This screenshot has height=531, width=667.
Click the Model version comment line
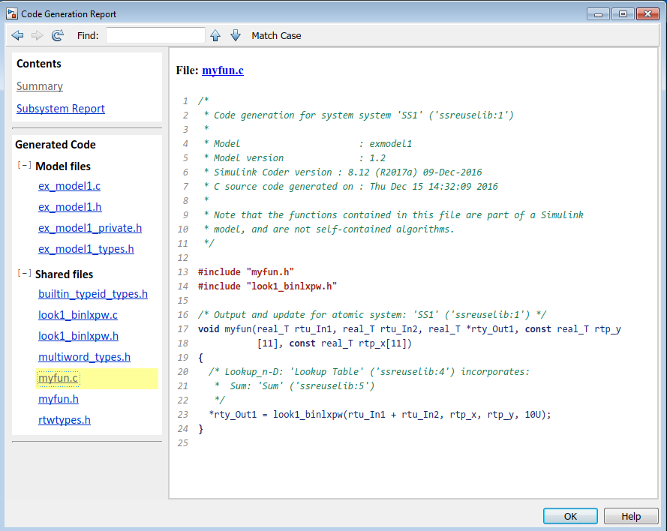tap(294, 158)
